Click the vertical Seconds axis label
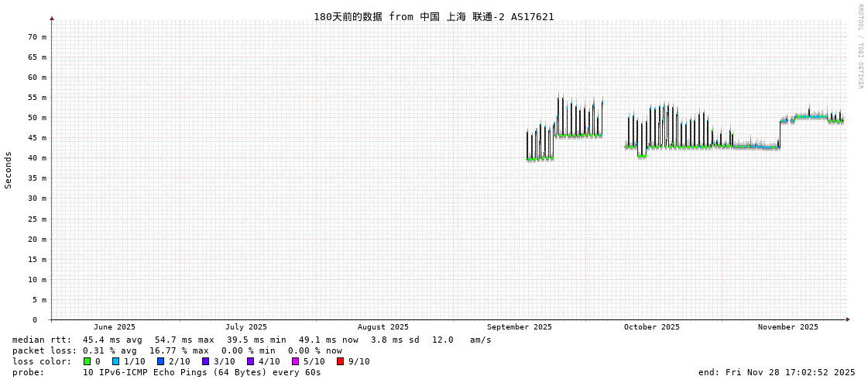Viewport: 868px width, 383px height. click(x=9, y=170)
